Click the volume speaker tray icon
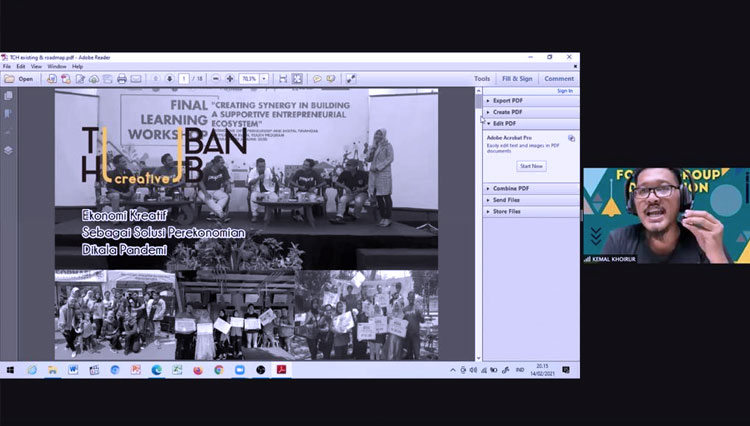The width and height of the screenshot is (750, 426). pyautogui.click(x=473, y=370)
